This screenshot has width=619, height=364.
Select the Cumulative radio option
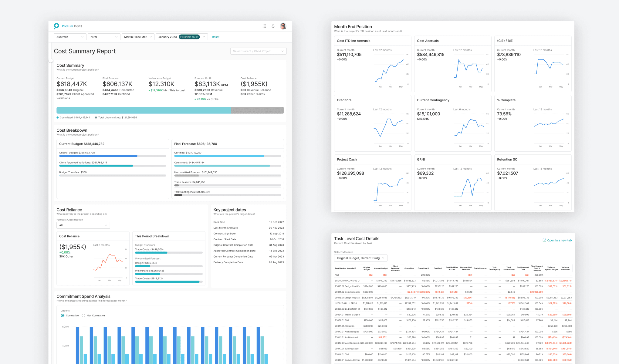coord(63,315)
